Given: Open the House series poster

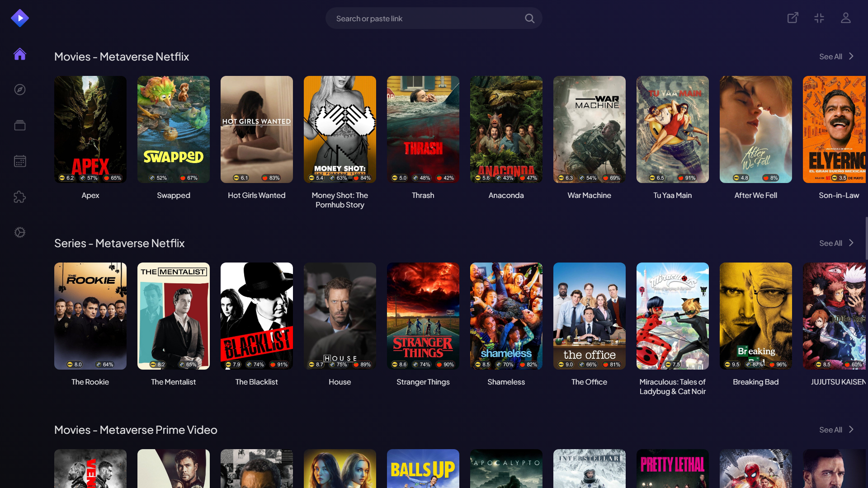Looking at the screenshot, I should coord(340,316).
